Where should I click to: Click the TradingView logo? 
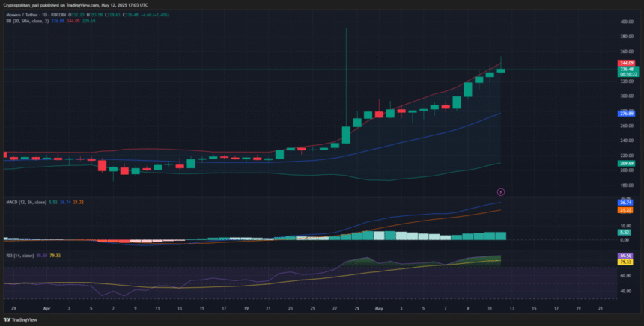pyautogui.click(x=20, y=320)
